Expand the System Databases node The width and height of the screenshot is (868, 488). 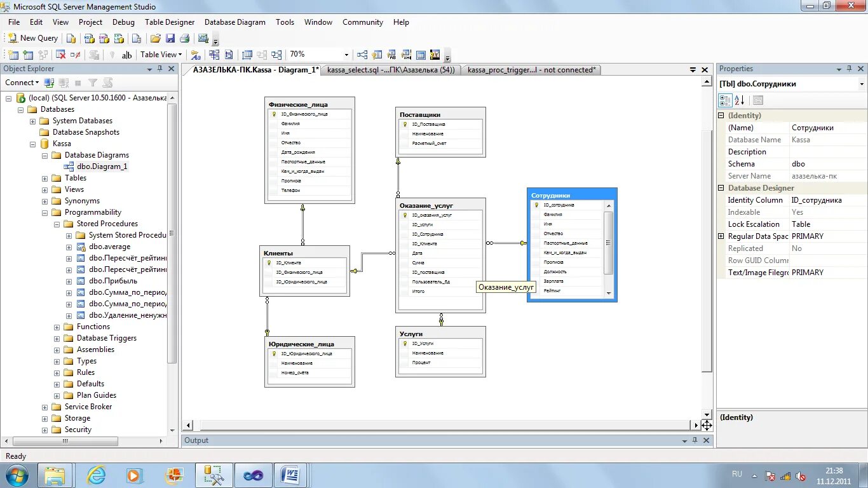(x=32, y=121)
